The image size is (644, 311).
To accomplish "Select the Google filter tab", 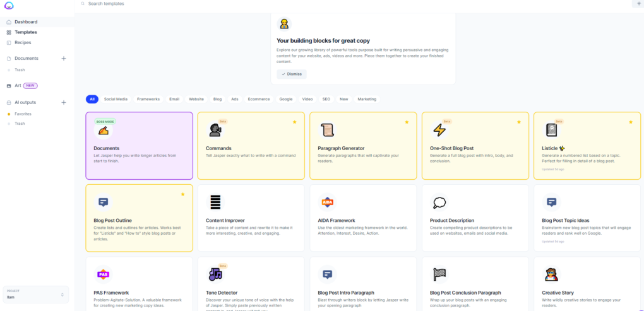I will click(286, 99).
